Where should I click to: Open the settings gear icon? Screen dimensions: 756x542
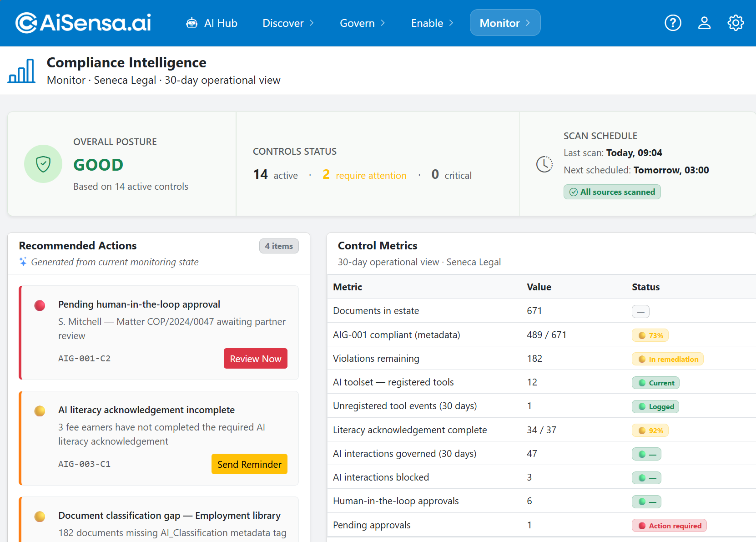coord(736,23)
